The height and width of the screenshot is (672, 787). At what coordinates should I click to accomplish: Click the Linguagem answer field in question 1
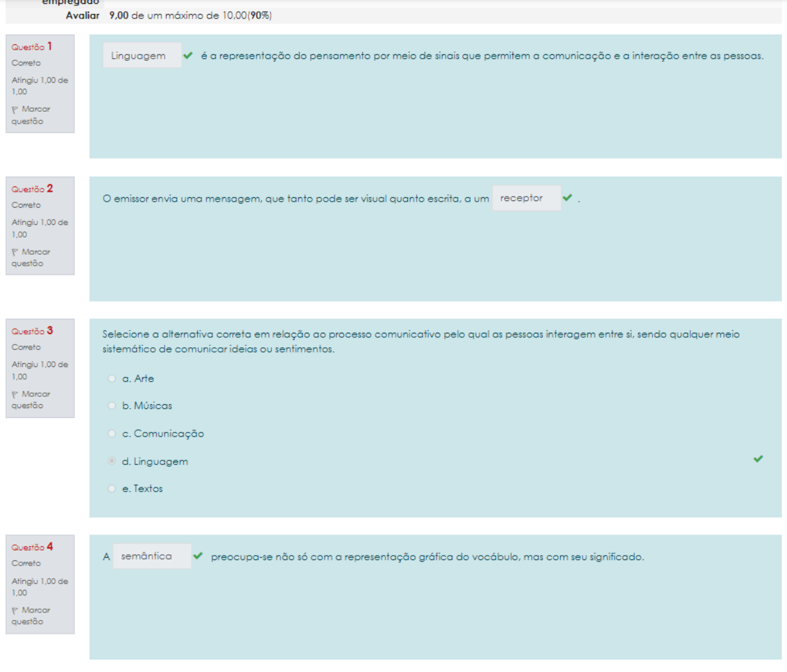click(x=142, y=56)
